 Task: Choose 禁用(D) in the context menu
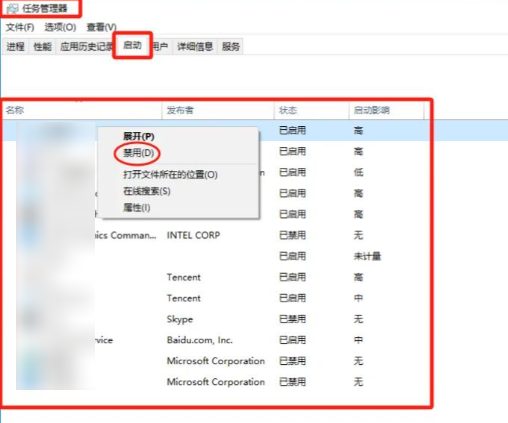[x=139, y=153]
